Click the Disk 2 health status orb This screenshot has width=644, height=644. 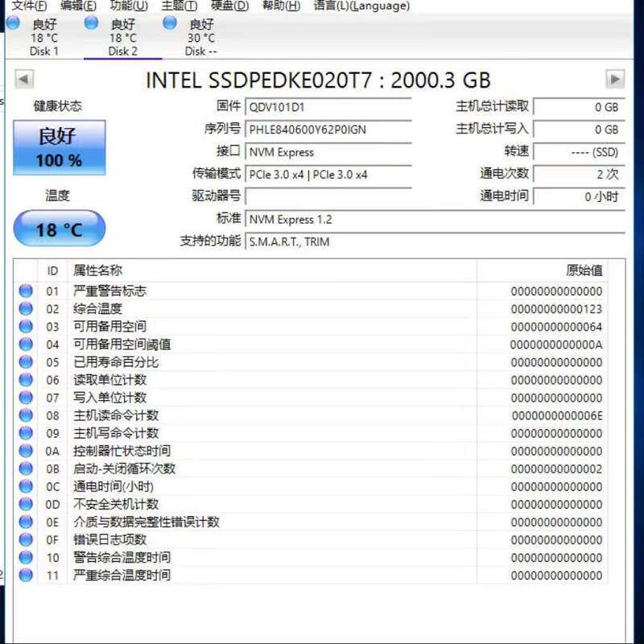[91, 23]
